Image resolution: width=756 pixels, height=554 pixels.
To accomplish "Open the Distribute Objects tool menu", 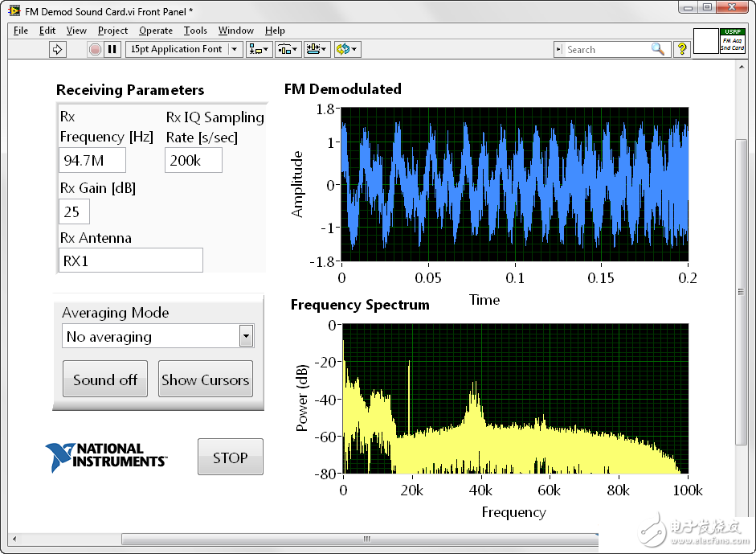I will pos(288,49).
